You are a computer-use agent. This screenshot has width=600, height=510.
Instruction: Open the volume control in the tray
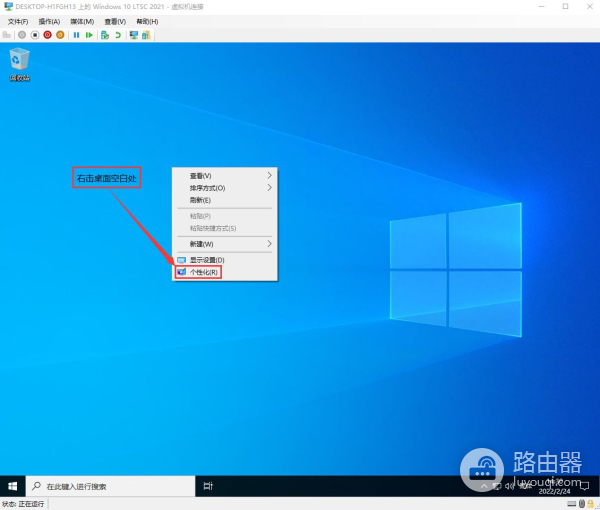[509, 486]
